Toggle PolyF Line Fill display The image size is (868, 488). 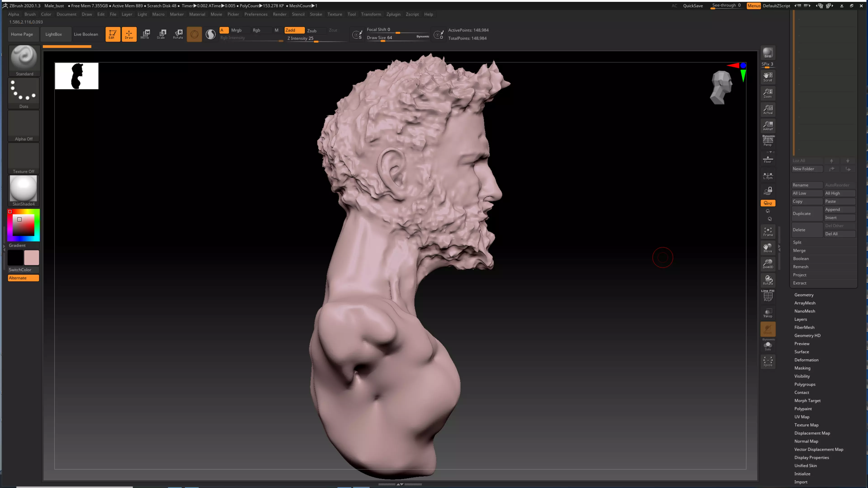(x=768, y=296)
